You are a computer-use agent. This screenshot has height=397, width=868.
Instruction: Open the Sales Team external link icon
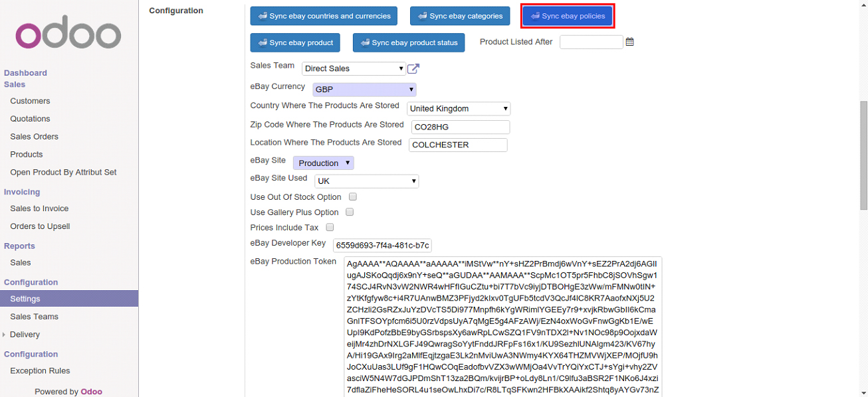(413, 68)
